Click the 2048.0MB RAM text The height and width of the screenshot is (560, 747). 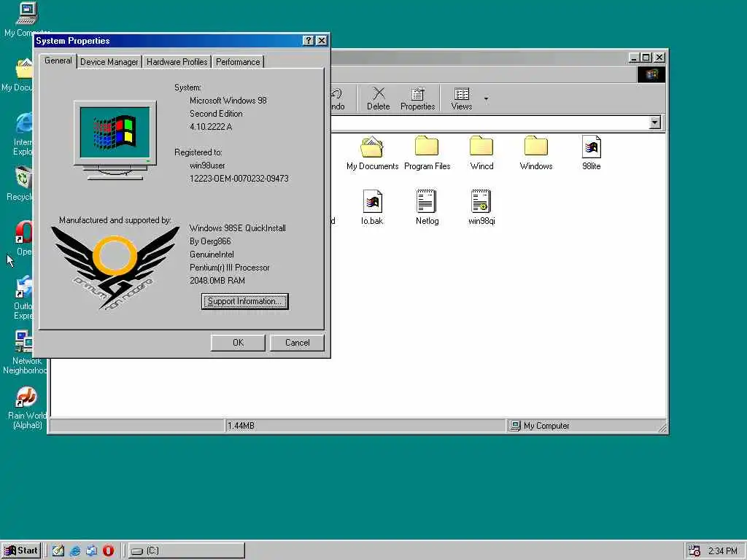click(x=217, y=281)
